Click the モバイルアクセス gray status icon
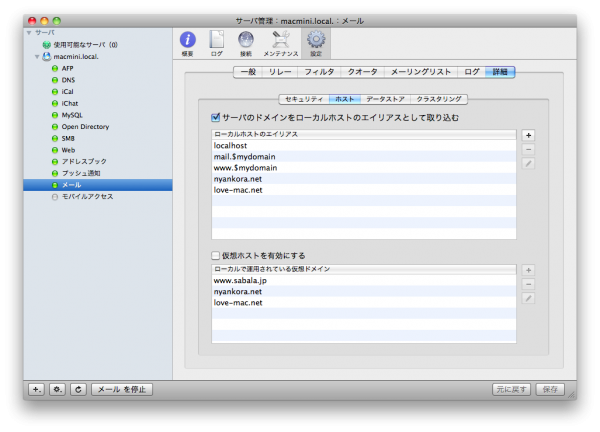Viewport: 600px width, 432px height. click(x=55, y=197)
